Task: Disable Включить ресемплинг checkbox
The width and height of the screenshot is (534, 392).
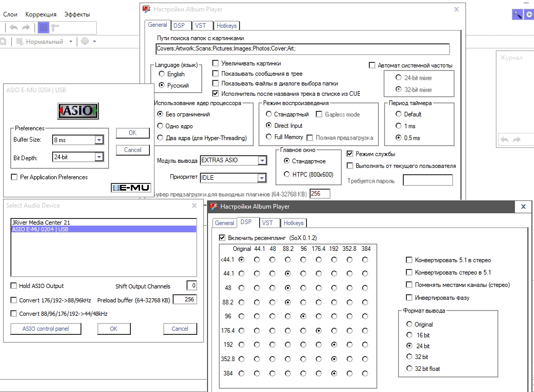Action: coord(222,237)
